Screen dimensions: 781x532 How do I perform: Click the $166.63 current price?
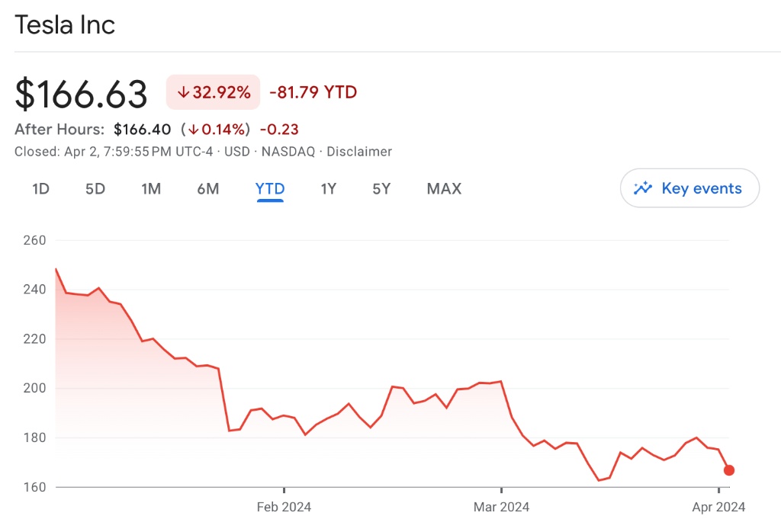pyautogui.click(x=82, y=94)
